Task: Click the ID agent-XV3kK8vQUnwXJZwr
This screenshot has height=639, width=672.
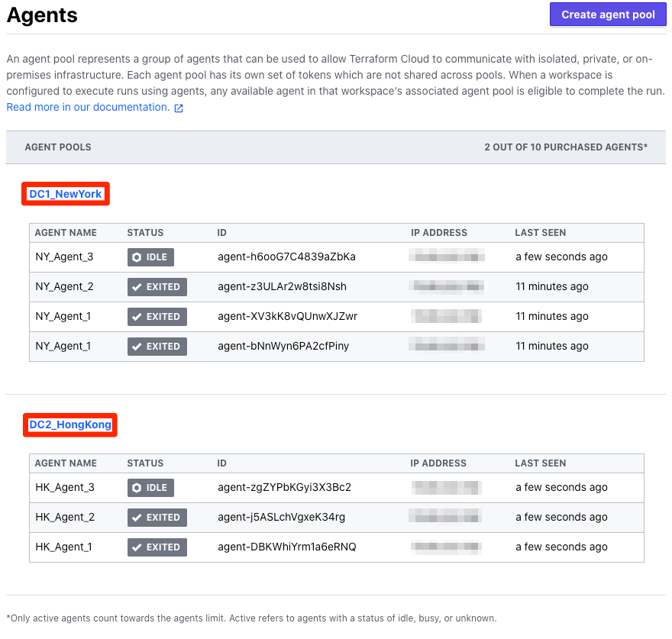Action: click(x=288, y=317)
